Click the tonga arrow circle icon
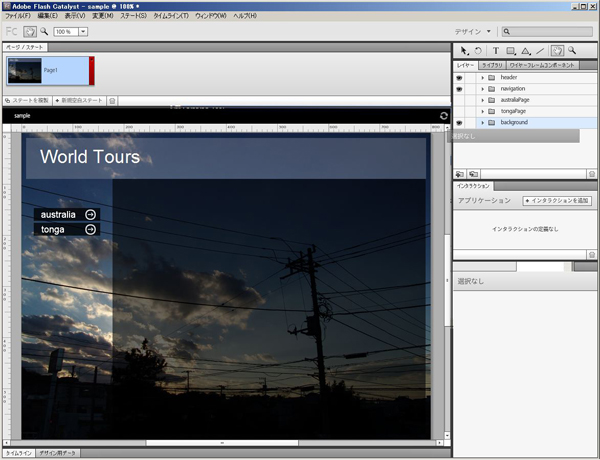600x460 pixels. (90, 230)
